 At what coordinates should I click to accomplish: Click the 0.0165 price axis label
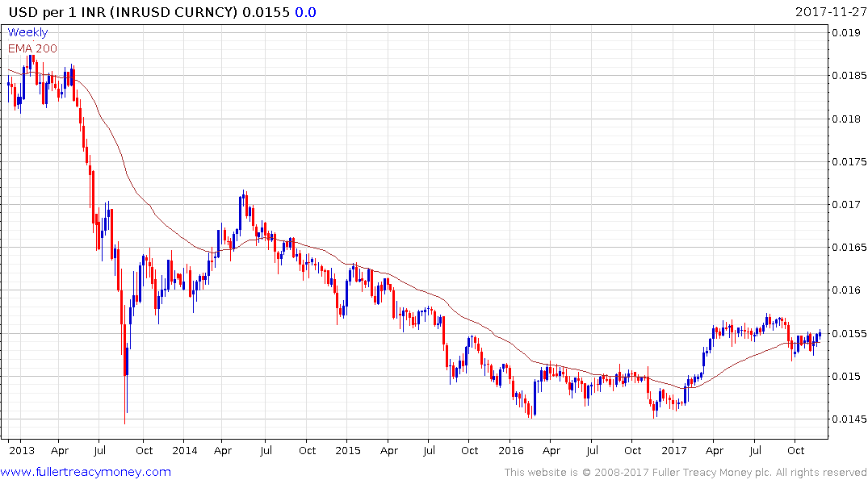coord(849,248)
